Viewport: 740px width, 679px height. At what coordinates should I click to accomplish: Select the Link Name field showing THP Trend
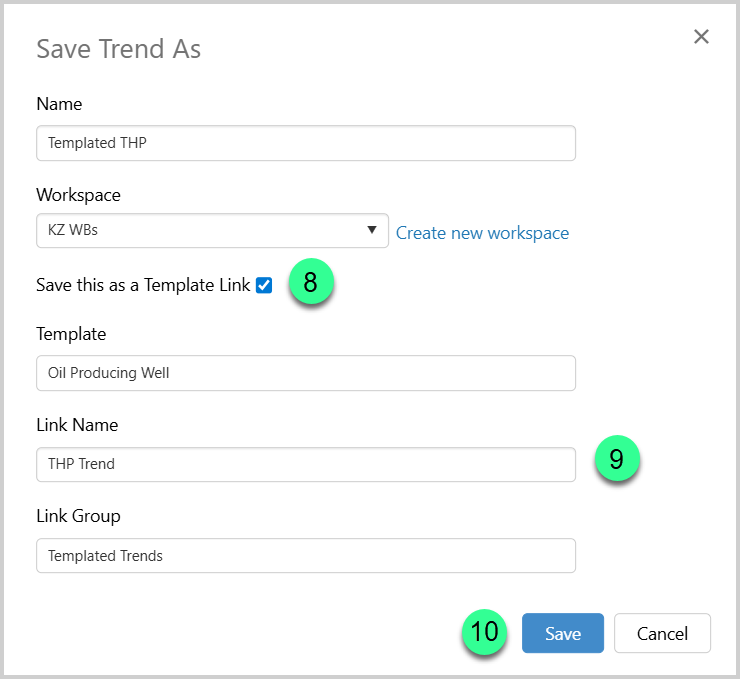[305, 464]
